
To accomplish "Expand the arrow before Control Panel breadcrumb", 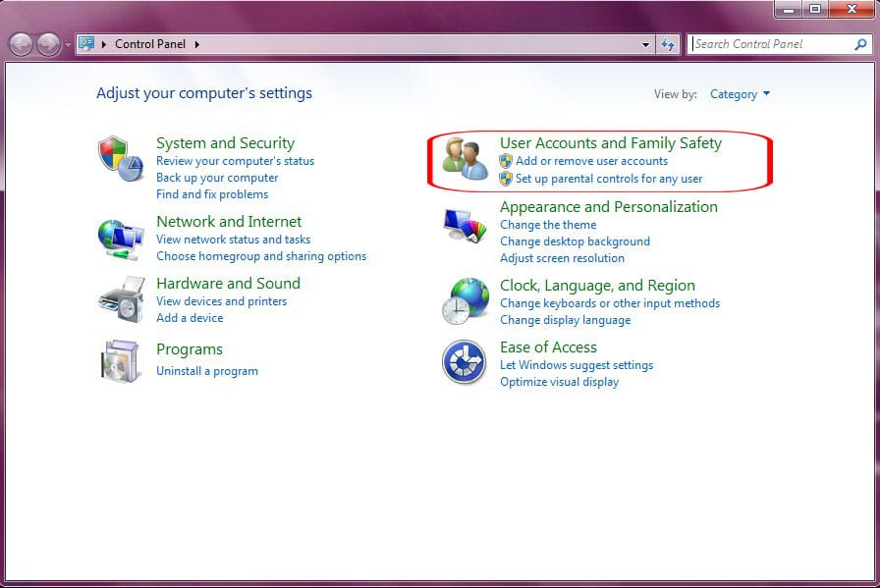I will pos(104,44).
